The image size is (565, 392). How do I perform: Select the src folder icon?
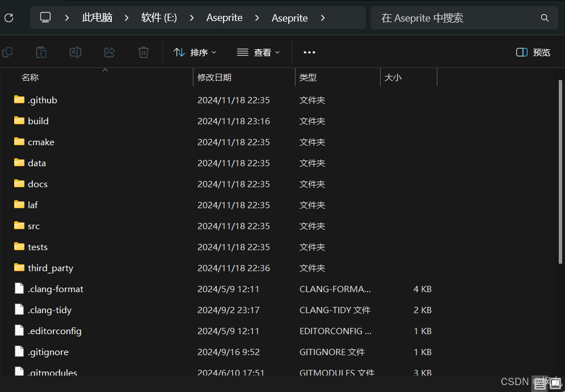[19, 226]
